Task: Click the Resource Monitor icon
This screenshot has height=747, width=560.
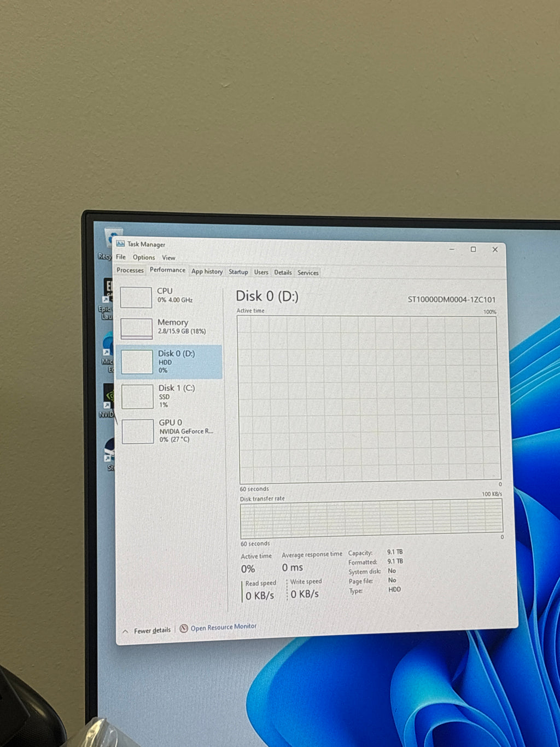Action: [184, 628]
